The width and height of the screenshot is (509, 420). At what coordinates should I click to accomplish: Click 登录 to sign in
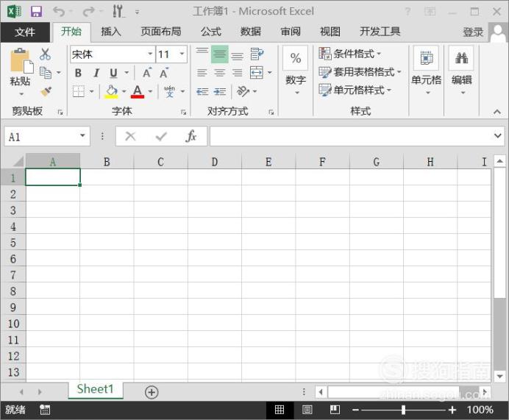pyautogui.click(x=473, y=32)
